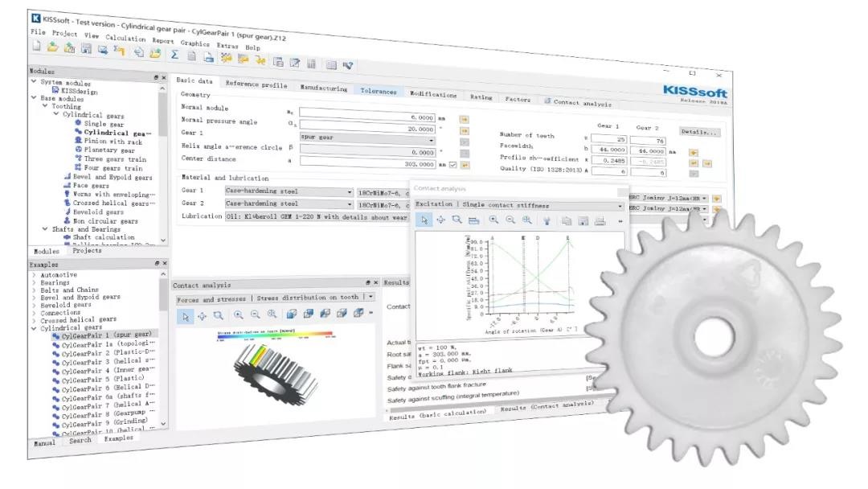Switch to the Reference profile tab
The height and width of the screenshot is (489, 868).
pos(256,84)
